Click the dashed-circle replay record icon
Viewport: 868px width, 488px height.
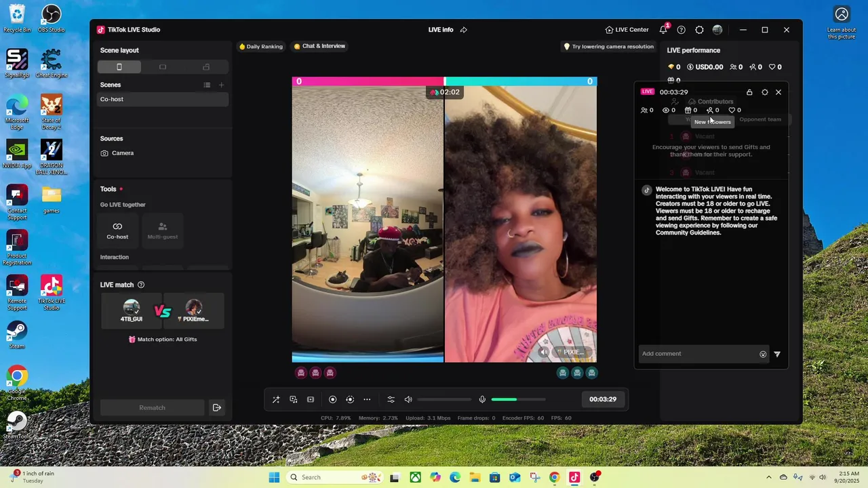pyautogui.click(x=350, y=399)
